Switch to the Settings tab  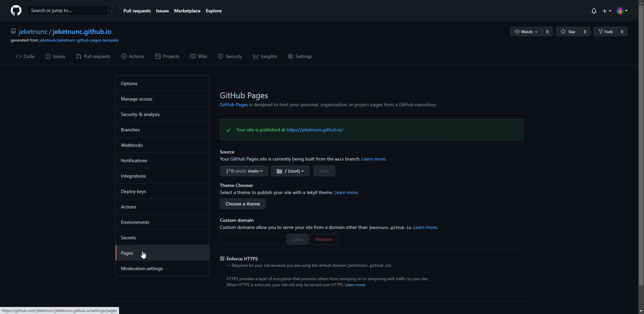300,56
